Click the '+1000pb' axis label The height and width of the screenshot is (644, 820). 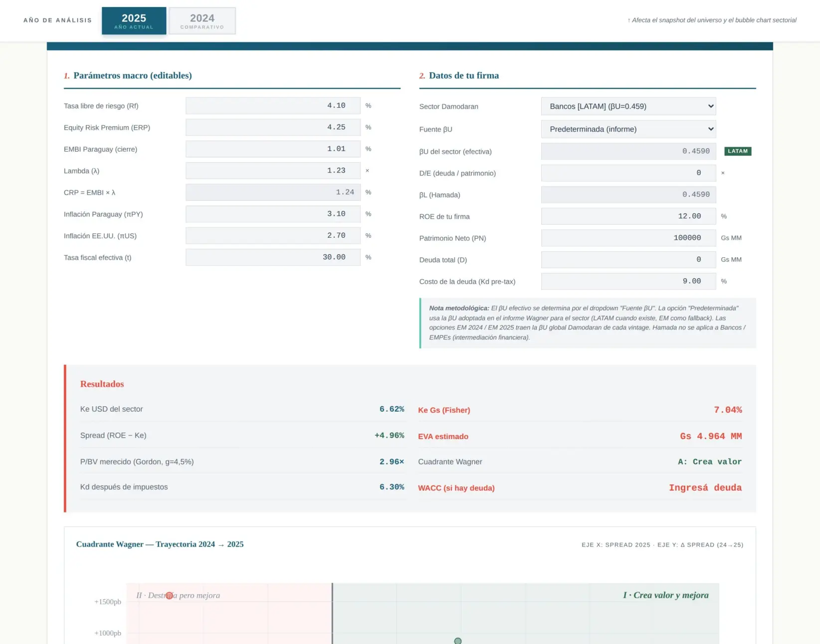tap(108, 634)
